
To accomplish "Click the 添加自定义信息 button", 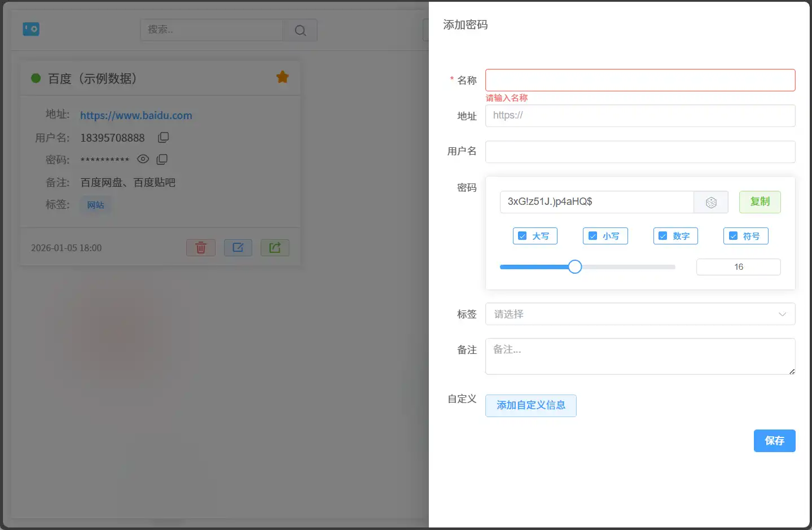I will coord(530,405).
